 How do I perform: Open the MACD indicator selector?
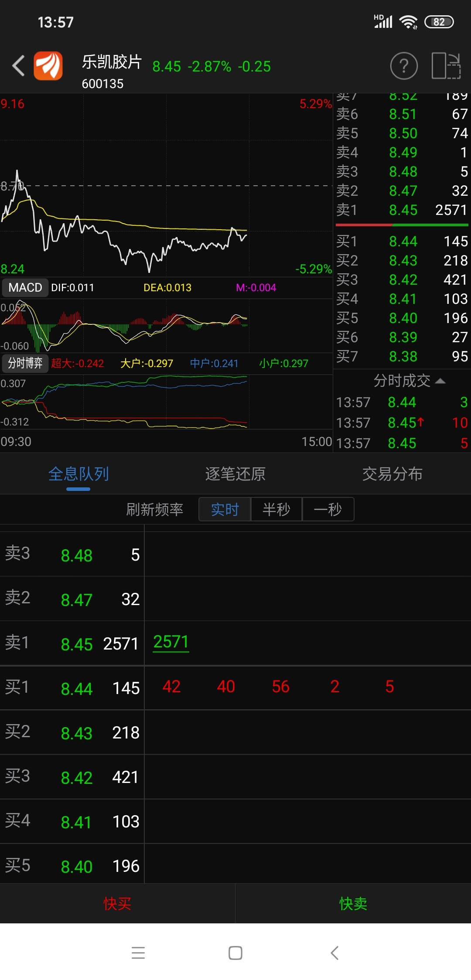pos(25,287)
